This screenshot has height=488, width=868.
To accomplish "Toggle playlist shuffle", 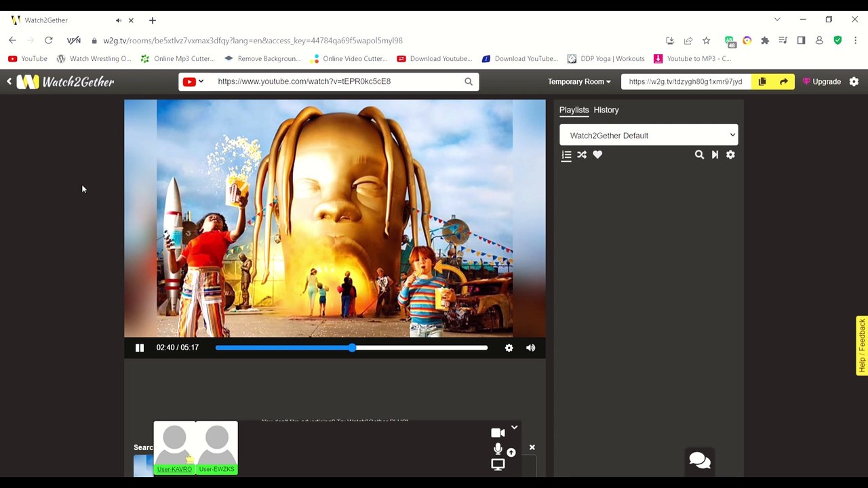I will coord(582,155).
